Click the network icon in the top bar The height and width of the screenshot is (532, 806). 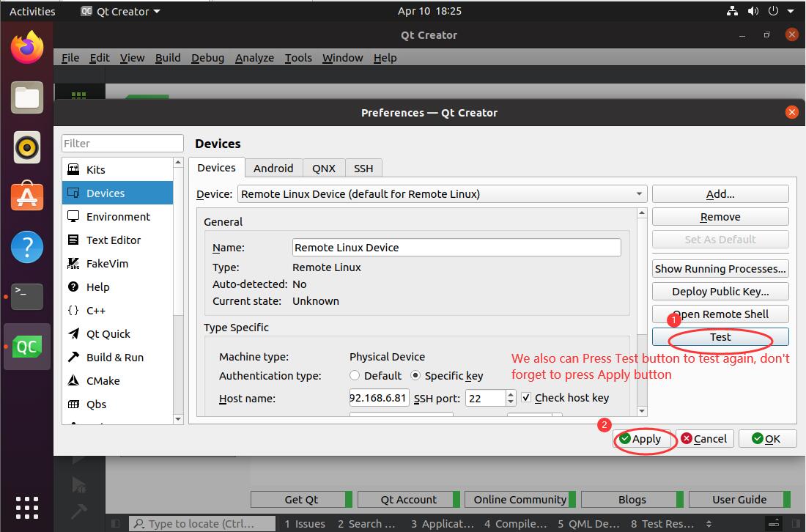point(732,11)
